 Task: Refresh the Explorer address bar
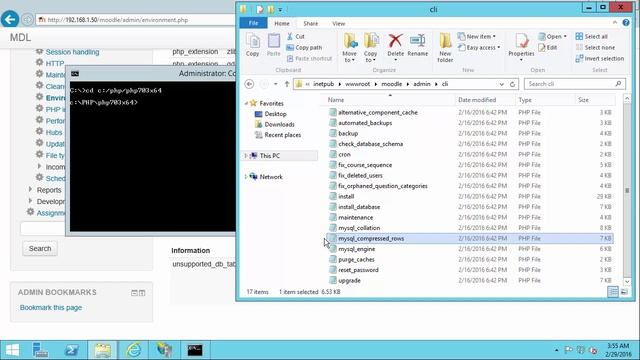[x=513, y=84]
